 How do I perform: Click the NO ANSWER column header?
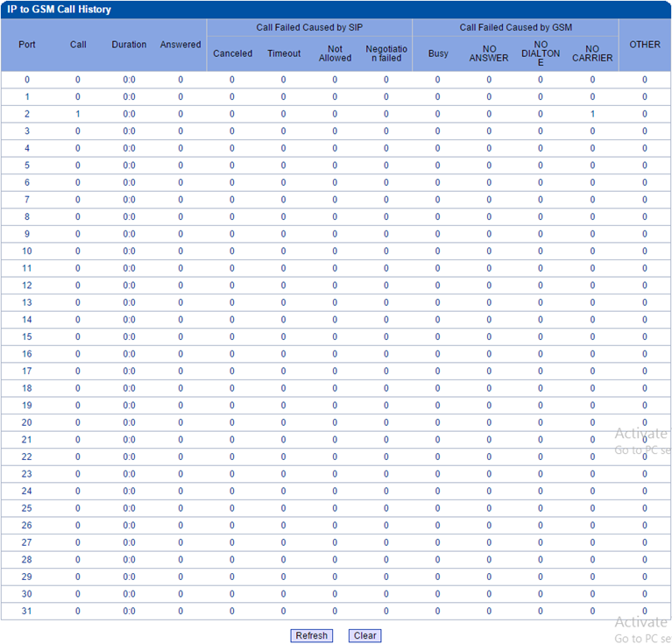point(489,53)
